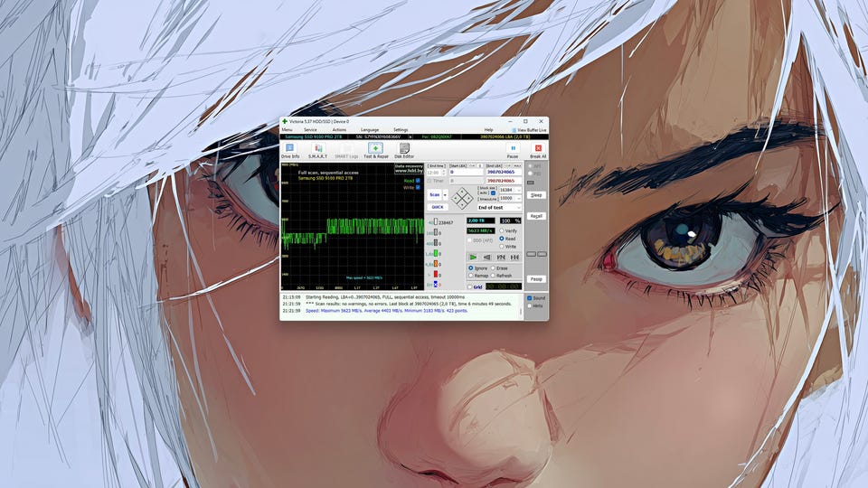Click the Start LBA input field

coord(467,172)
